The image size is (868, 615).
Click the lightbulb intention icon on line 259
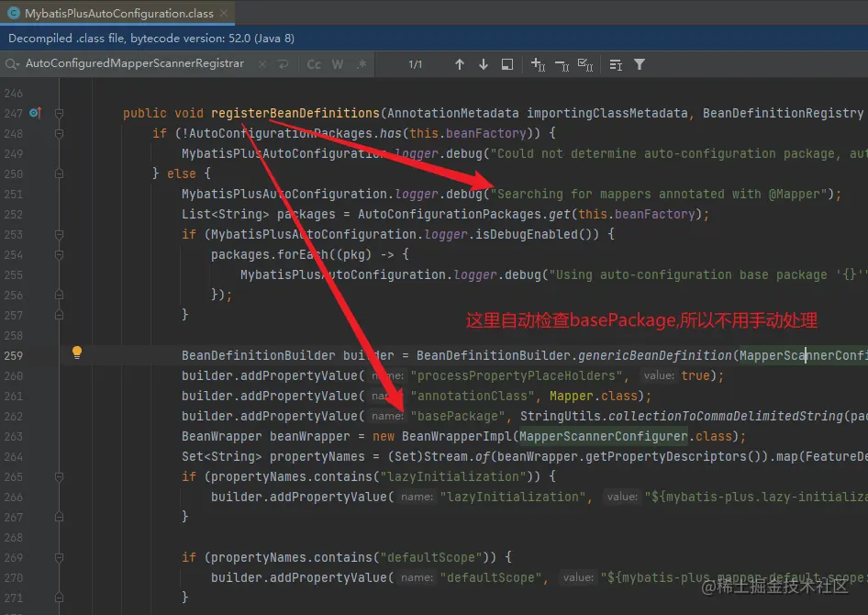[77, 352]
